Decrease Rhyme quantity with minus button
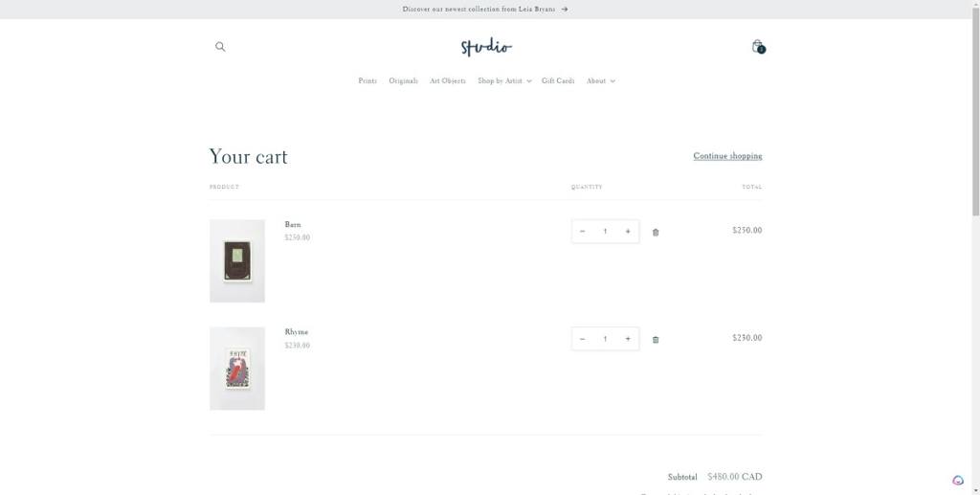The image size is (980, 495). (x=583, y=339)
